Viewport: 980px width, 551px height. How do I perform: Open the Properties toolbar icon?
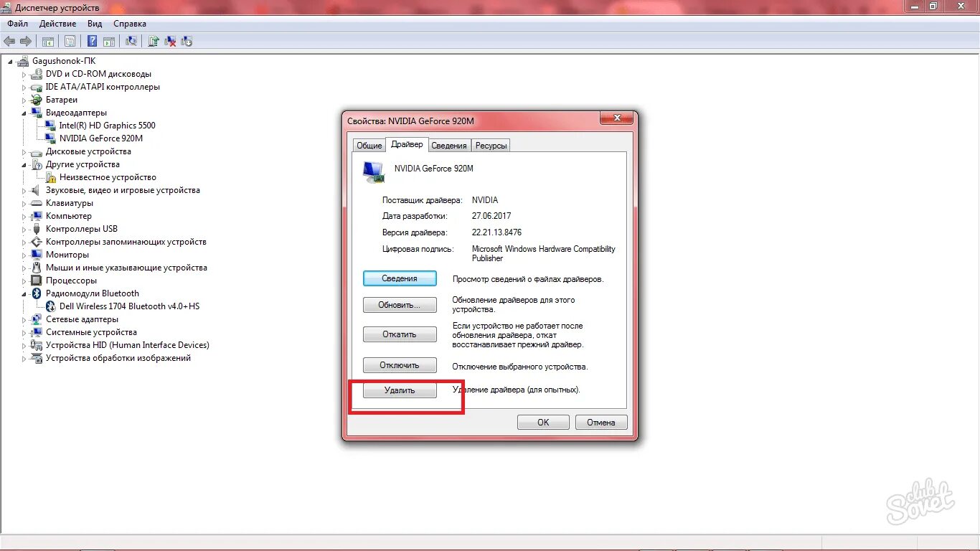tap(70, 41)
